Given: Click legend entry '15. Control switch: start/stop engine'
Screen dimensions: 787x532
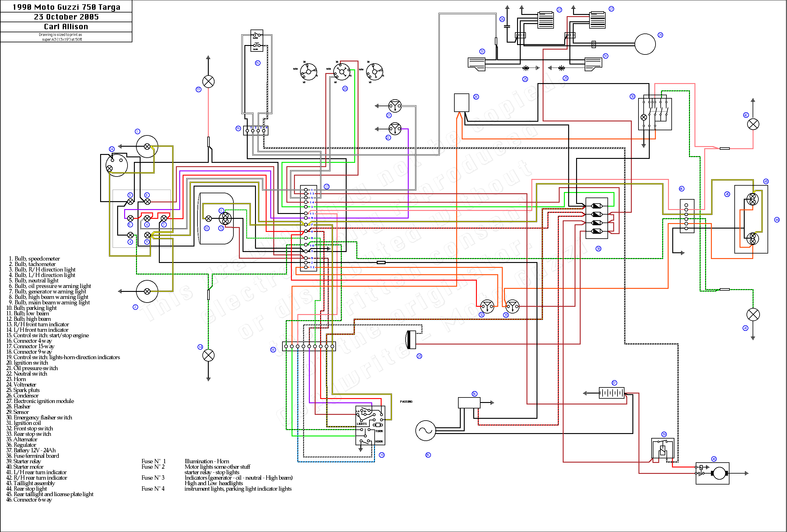Looking at the screenshot, I should (48, 336).
